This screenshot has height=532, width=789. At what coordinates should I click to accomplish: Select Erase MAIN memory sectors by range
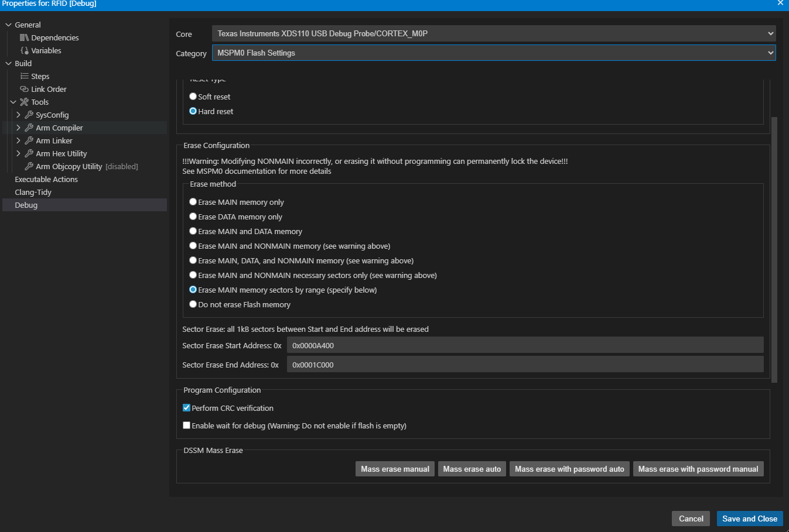tap(193, 290)
